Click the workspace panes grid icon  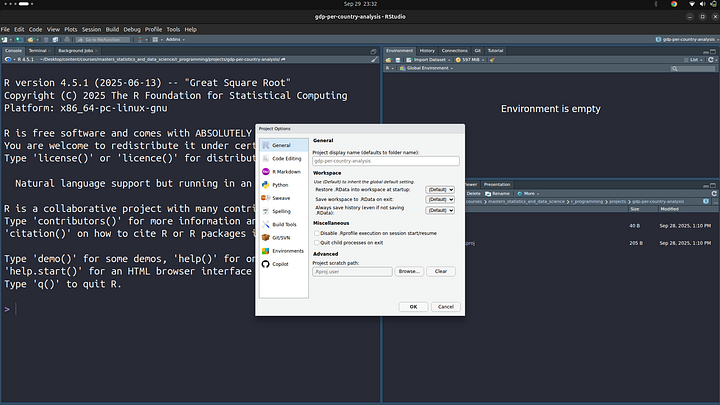[155, 39]
